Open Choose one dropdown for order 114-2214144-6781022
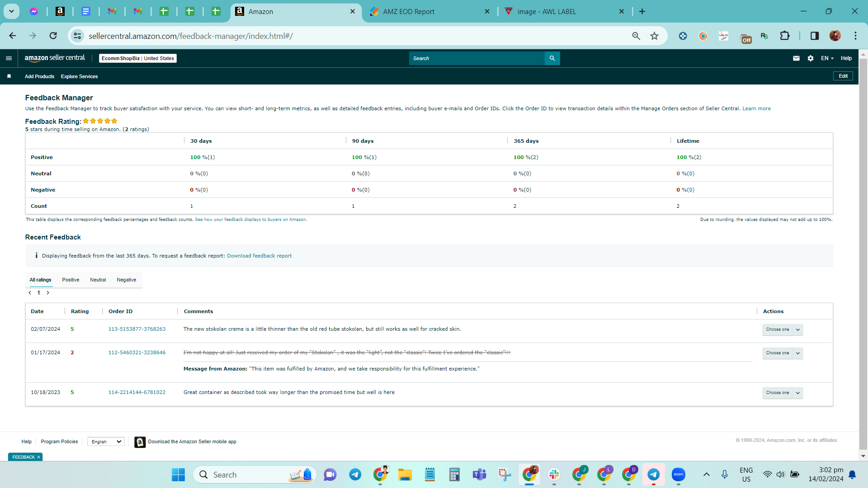The height and width of the screenshot is (488, 868). point(782,393)
